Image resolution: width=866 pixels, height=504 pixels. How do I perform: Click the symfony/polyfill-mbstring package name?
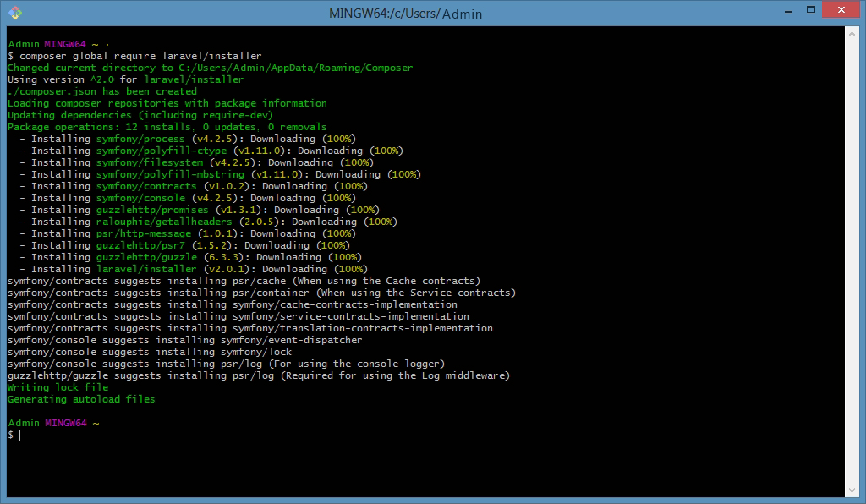(x=170, y=174)
